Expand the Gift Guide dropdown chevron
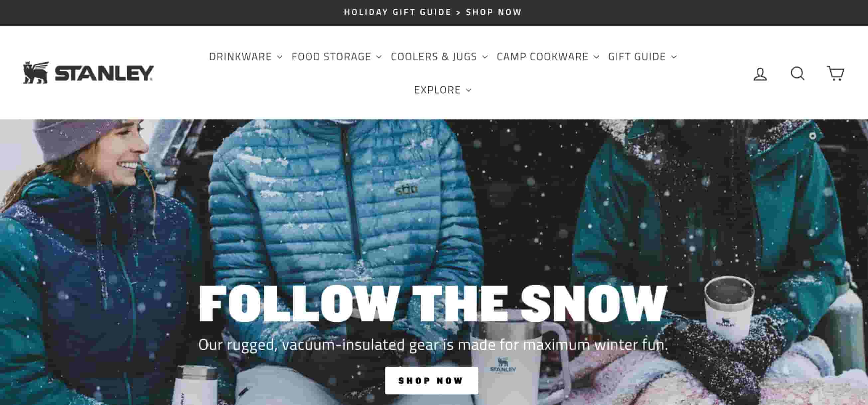 tap(673, 57)
